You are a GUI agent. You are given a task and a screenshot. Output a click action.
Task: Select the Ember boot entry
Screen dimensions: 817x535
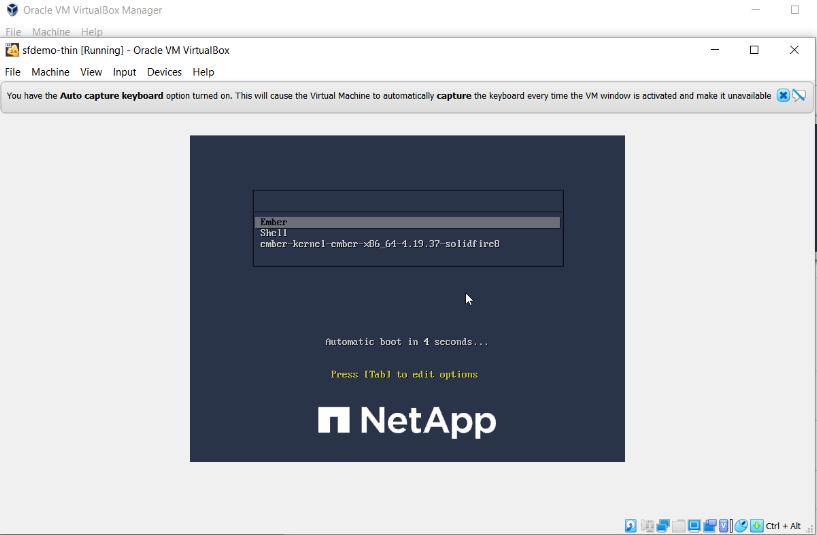tap(407, 222)
